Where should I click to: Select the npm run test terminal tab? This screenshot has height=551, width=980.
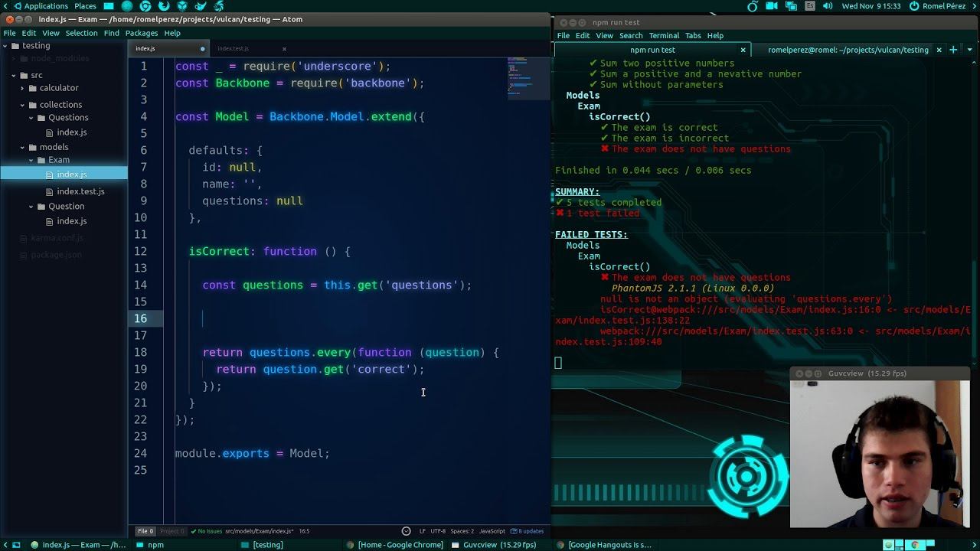(x=652, y=50)
